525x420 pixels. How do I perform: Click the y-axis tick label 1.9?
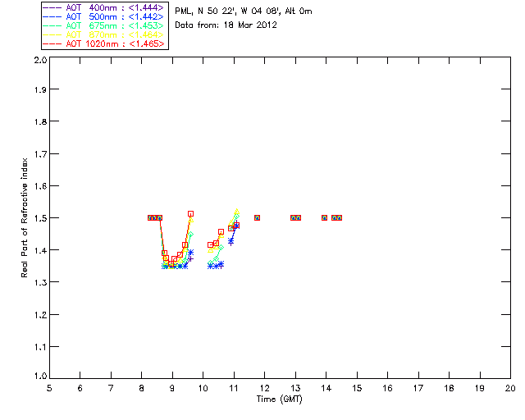point(40,89)
